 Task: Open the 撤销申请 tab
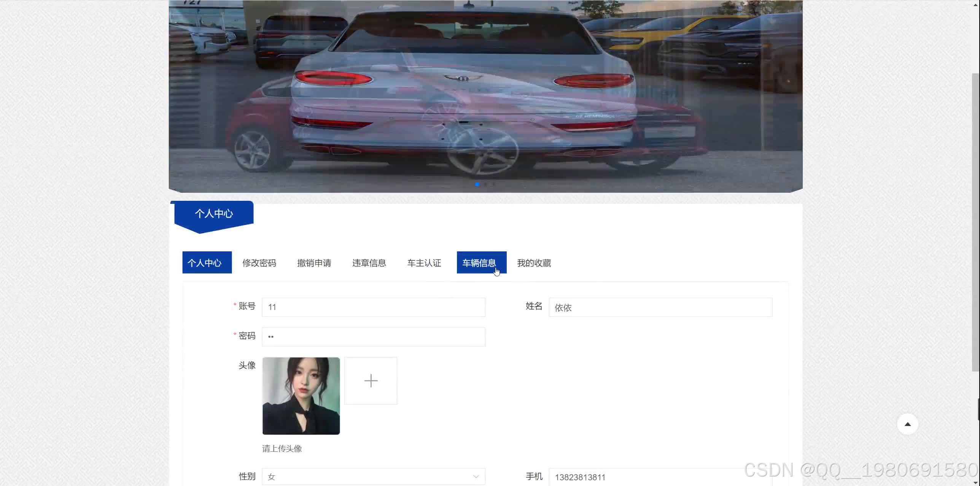314,263
